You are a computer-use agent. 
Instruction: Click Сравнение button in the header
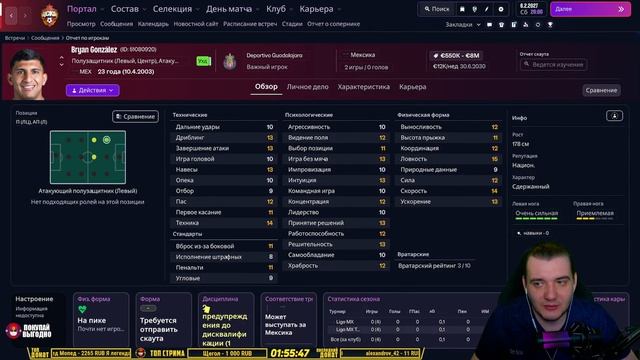pos(601,90)
